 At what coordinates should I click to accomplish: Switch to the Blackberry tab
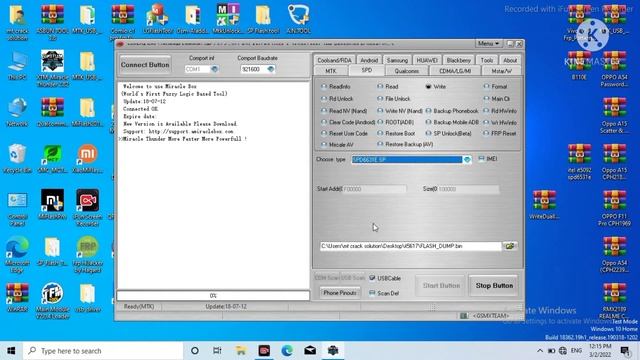(x=459, y=60)
